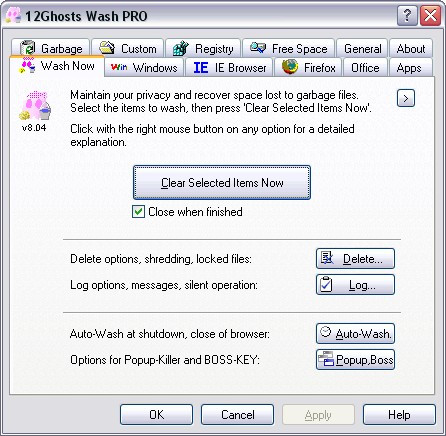Open the Auto-Wash settings
The height and width of the screenshot is (436, 446).
tap(355, 333)
